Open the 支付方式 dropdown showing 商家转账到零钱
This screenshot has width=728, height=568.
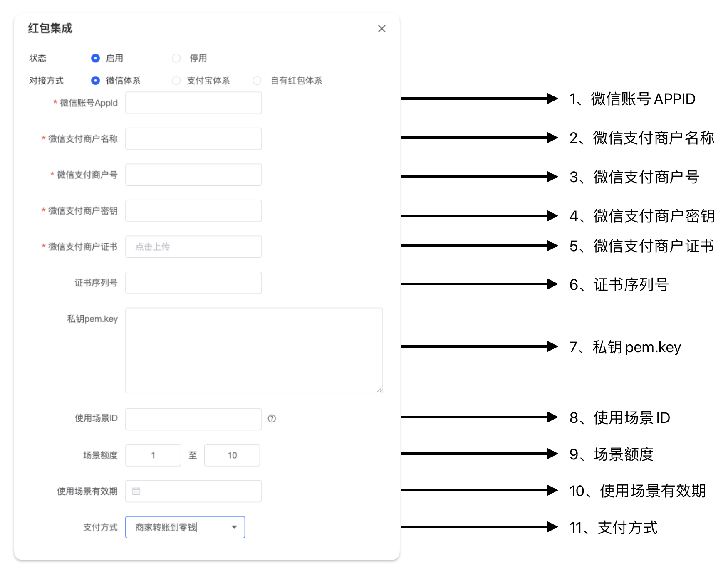click(185, 527)
